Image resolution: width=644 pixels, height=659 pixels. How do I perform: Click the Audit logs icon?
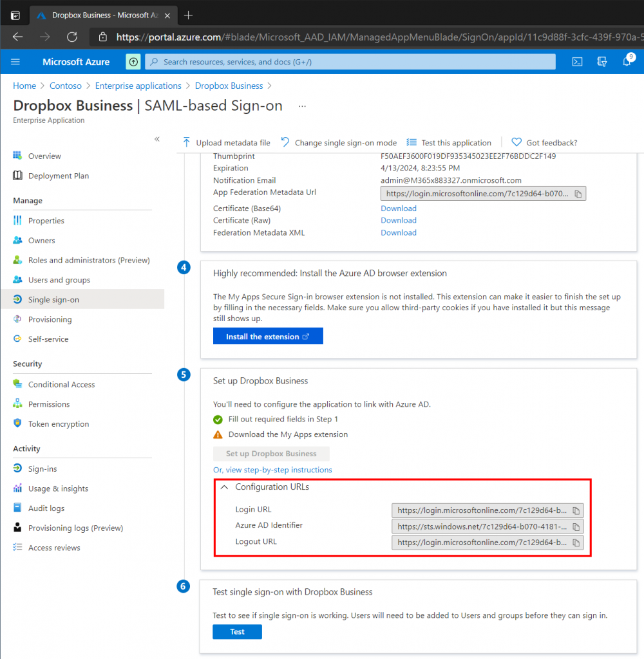pyautogui.click(x=17, y=508)
